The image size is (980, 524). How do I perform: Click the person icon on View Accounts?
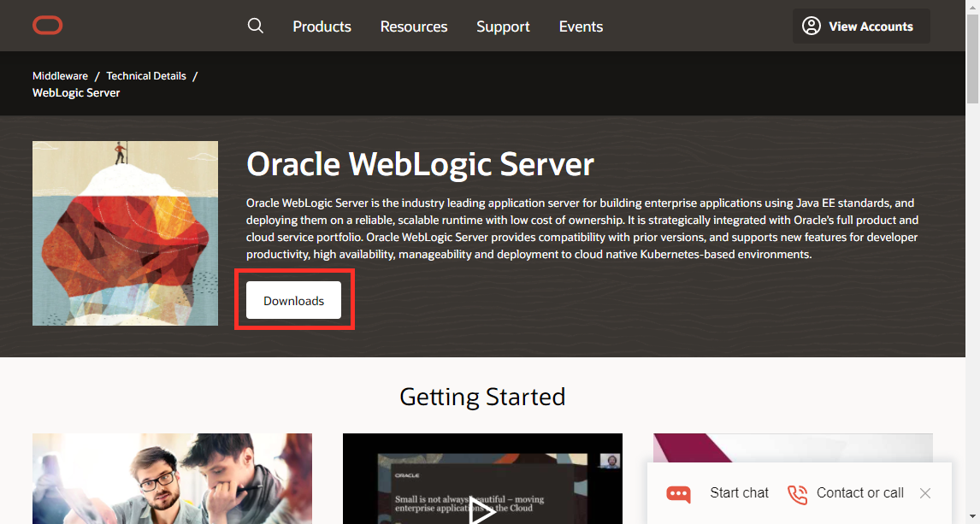click(811, 26)
